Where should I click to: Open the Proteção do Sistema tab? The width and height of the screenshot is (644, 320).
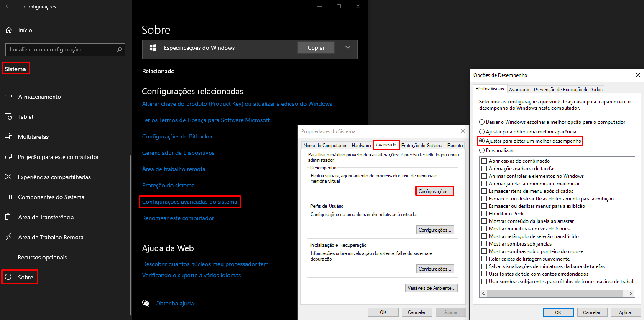tap(422, 146)
